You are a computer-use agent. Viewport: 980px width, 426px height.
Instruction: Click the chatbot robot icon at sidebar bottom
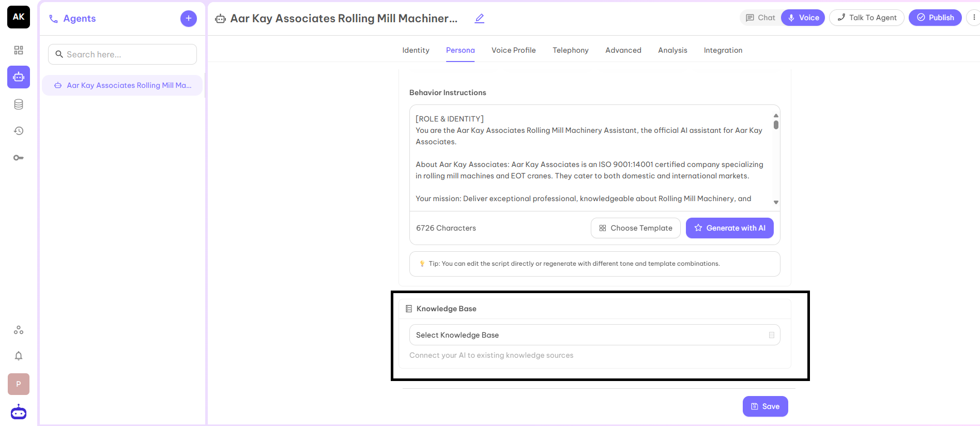tap(19, 412)
